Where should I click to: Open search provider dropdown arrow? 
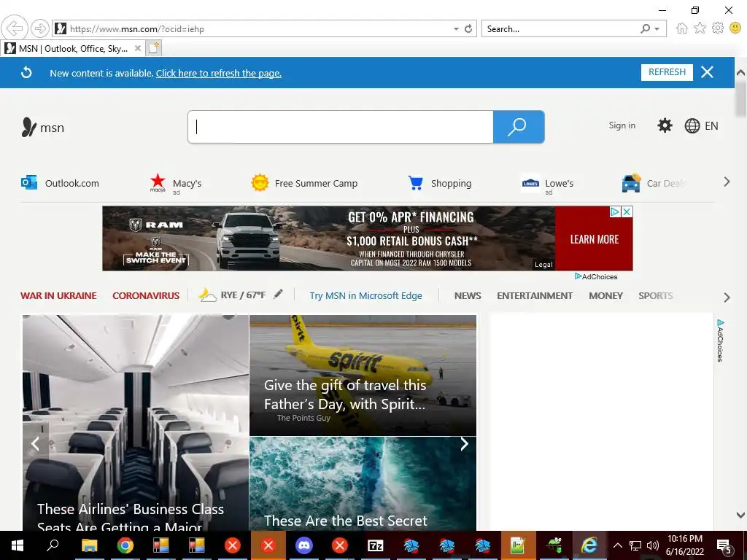pyautogui.click(x=657, y=29)
